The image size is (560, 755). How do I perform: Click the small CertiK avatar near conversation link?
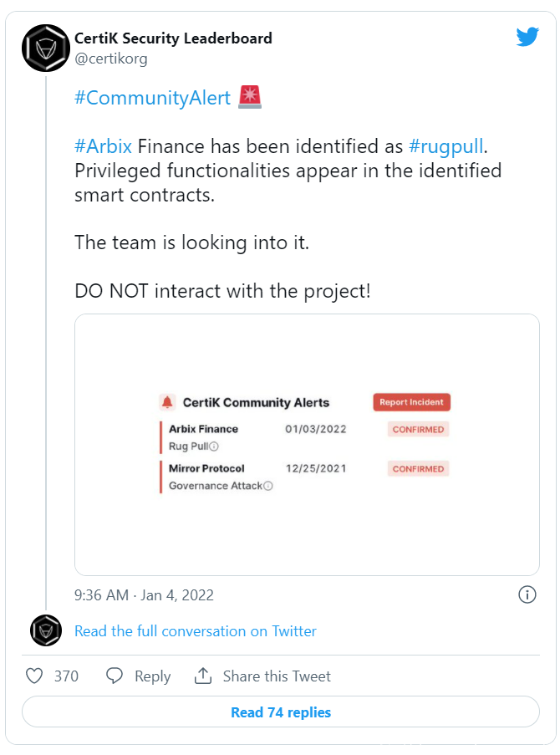[x=46, y=630]
